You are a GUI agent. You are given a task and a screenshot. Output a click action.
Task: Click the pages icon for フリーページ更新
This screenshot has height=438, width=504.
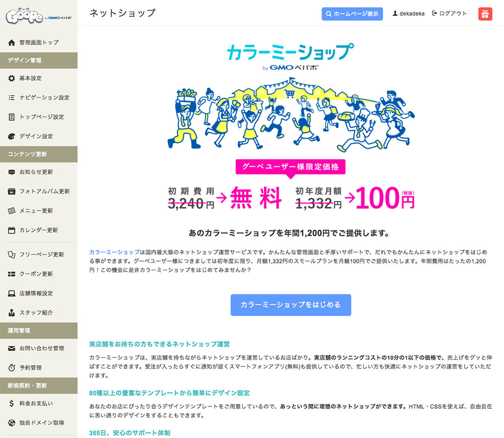coord(12,255)
